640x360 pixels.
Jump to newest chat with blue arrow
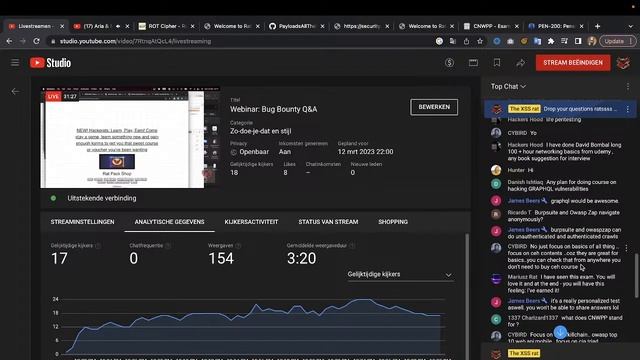pos(560,332)
